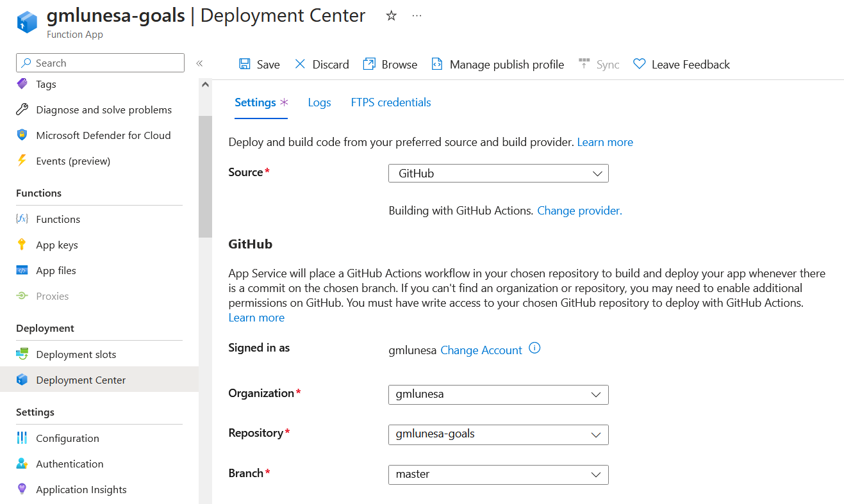Click the Browse external window icon

(x=369, y=64)
